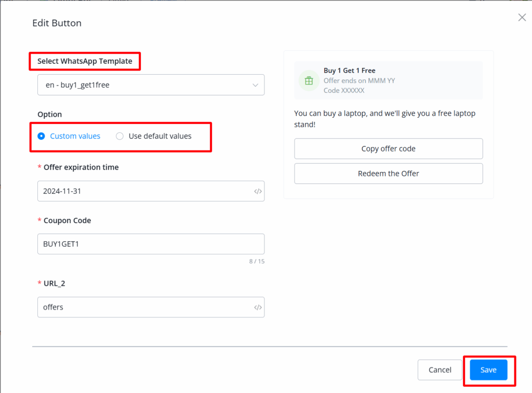
Task: Click the laptop stand preview message text
Action: click(x=384, y=119)
